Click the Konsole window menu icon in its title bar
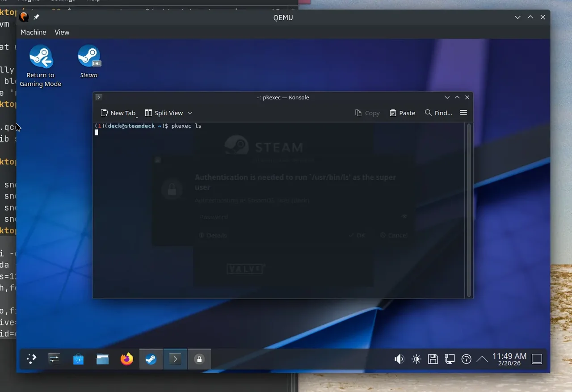572x392 pixels. (99, 97)
